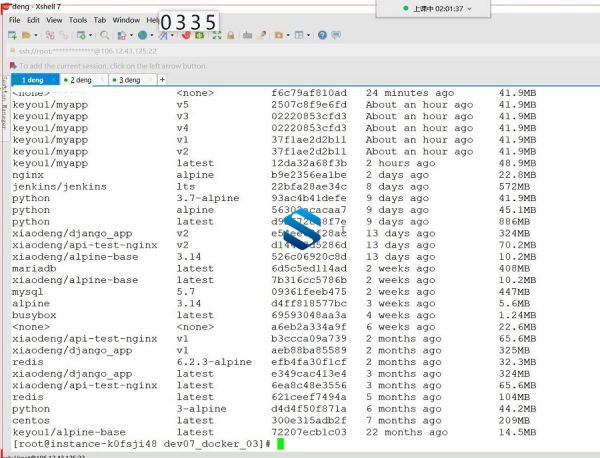Open the Session Manager side panel tab
The image size is (600, 458).
pyautogui.click(x=4, y=102)
